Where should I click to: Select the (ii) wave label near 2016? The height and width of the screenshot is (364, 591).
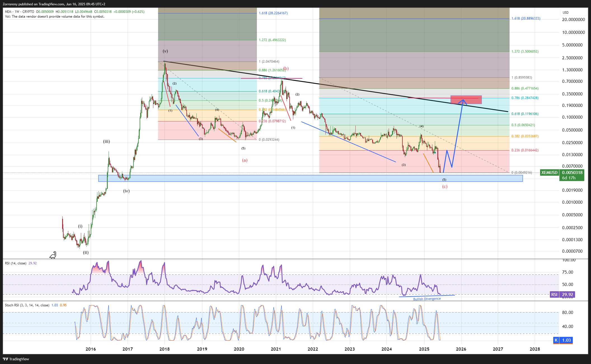pyautogui.click(x=86, y=252)
